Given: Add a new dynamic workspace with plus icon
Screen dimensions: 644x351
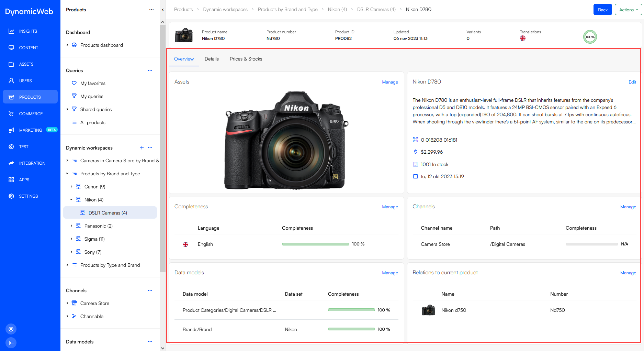Looking at the screenshot, I should 142,148.
